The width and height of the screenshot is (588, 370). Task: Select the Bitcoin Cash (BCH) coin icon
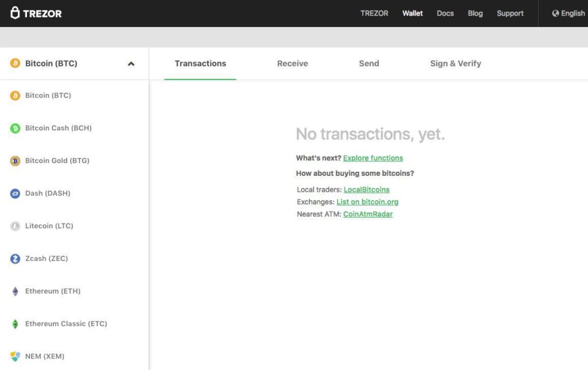click(x=14, y=128)
